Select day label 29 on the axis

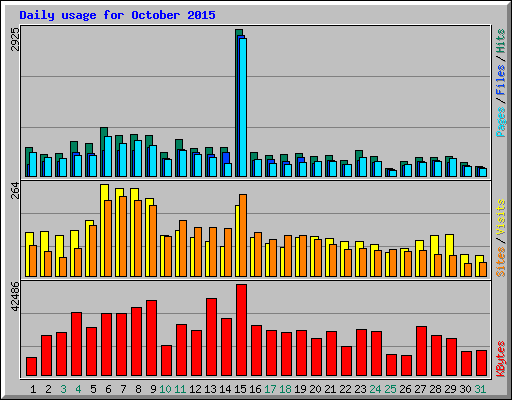[450, 389]
